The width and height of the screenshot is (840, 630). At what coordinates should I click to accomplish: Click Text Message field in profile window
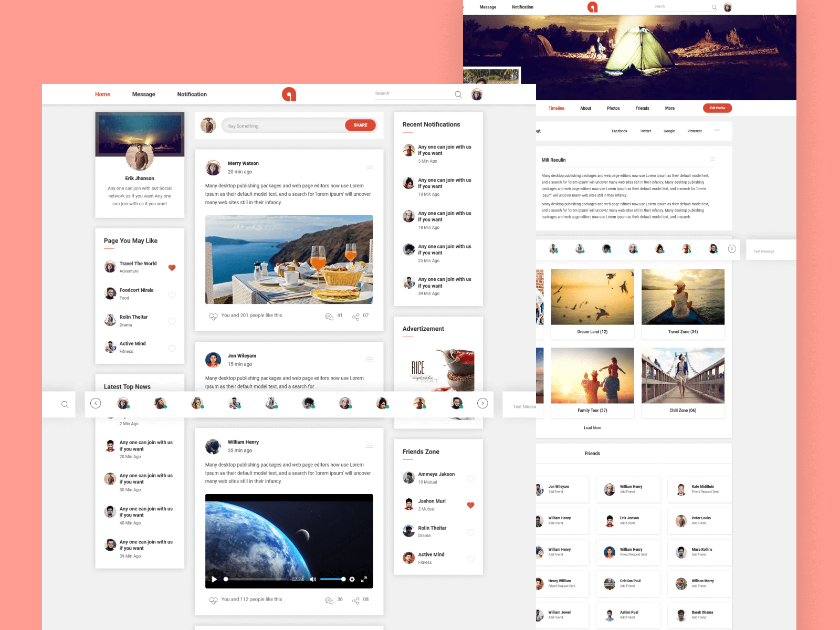point(771,251)
